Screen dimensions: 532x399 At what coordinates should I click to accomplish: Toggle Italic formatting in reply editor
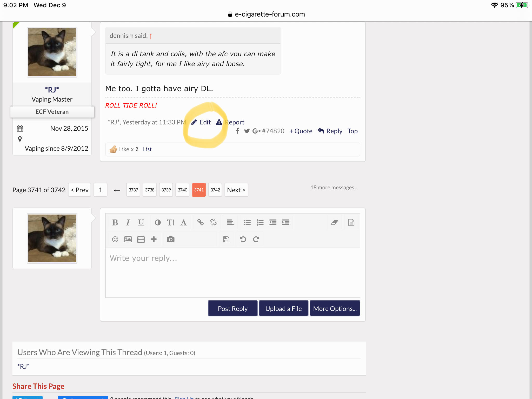(x=128, y=222)
